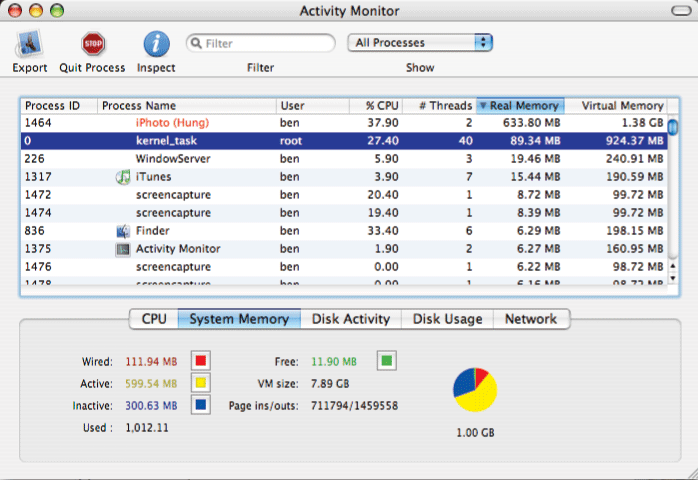This screenshot has height=480, width=698.
Task: Select the WindowServer process
Action: click(x=173, y=159)
